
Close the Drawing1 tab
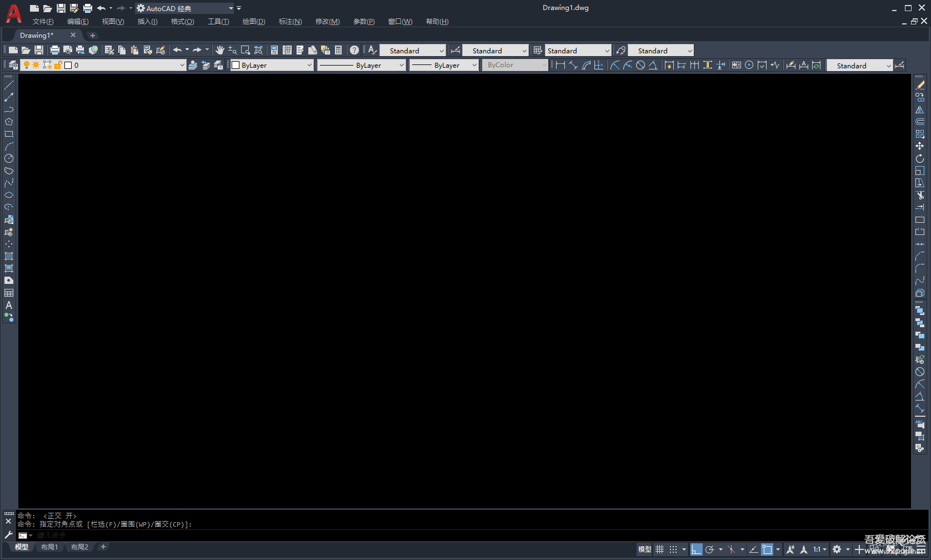[73, 35]
